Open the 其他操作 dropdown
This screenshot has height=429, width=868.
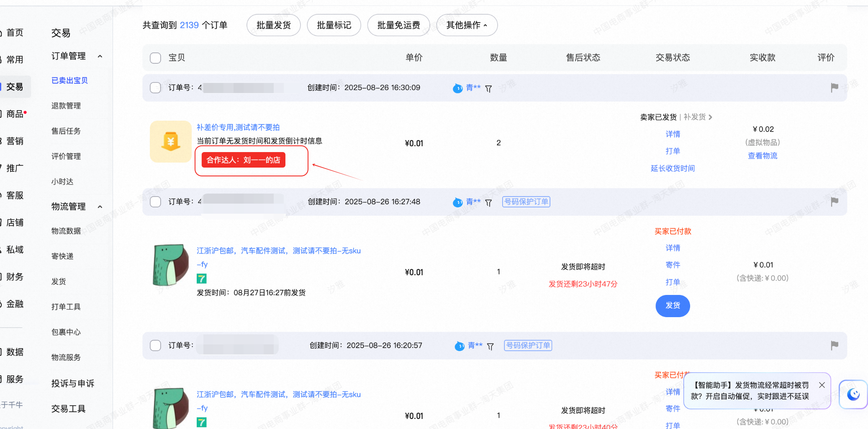[x=467, y=25]
